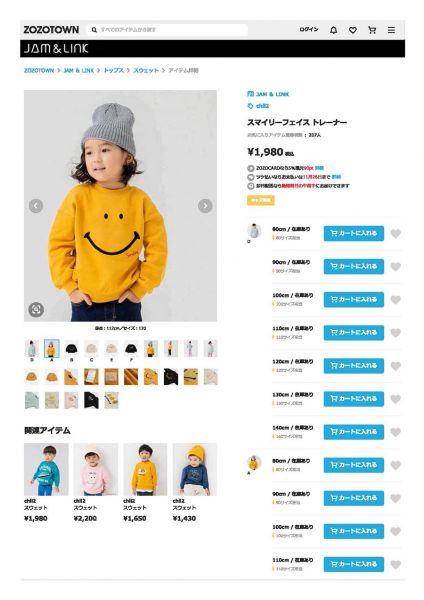Show next product photo with right arrow
This screenshot has height=600, width=424.
coord(205,206)
